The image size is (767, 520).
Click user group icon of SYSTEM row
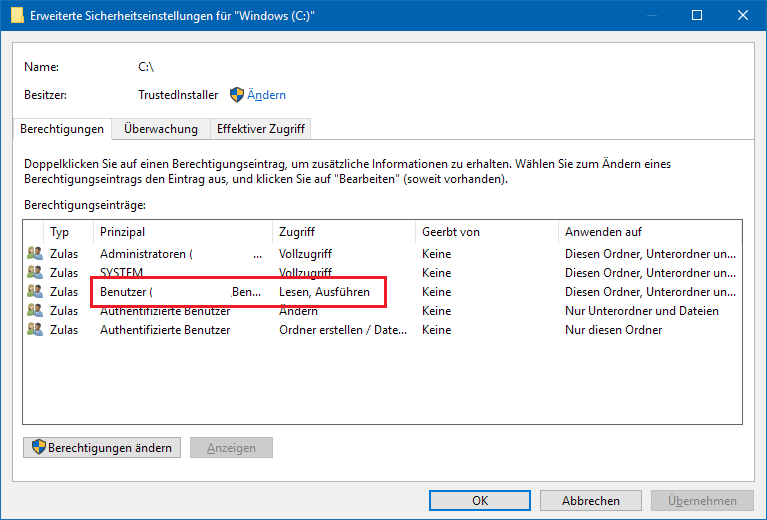click(x=35, y=272)
